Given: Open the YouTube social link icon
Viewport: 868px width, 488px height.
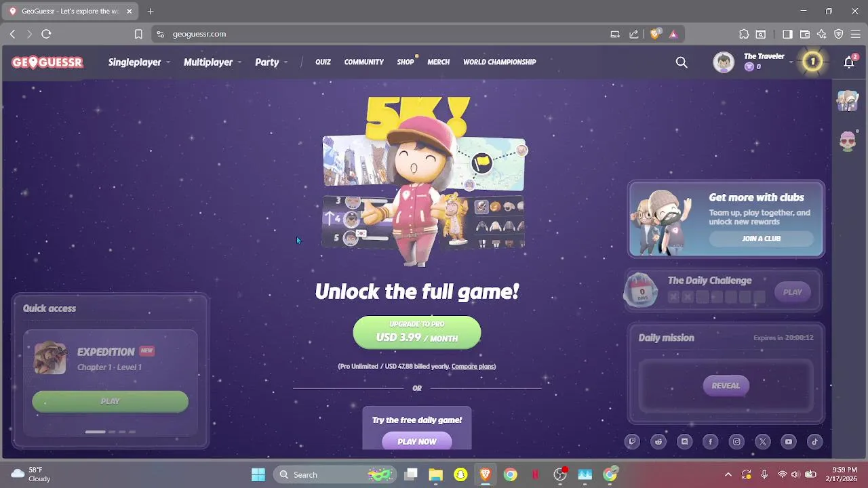Looking at the screenshot, I should click(789, 442).
